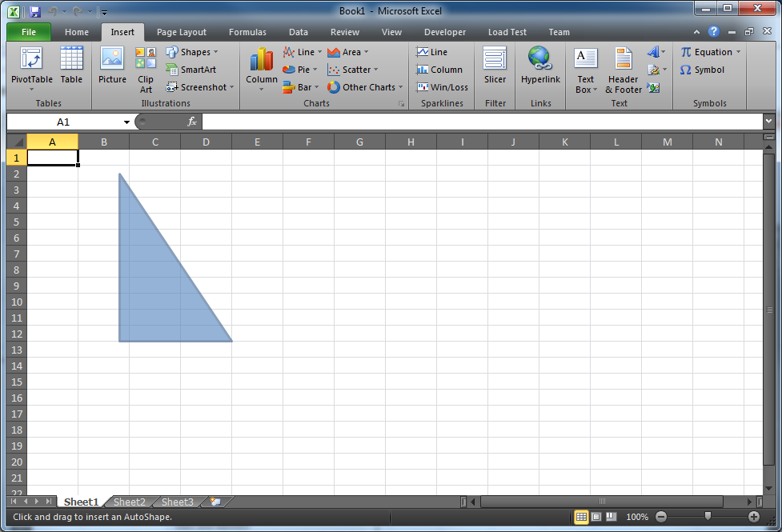Viewport: 782px width, 532px height.
Task: Click the zoom slider handle
Action: coord(708,516)
